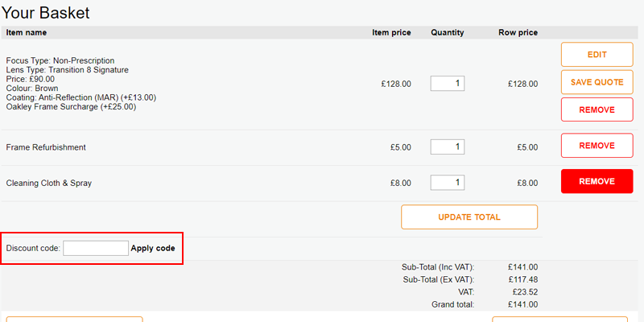The height and width of the screenshot is (322, 644).
Task: Remove Frame Refurbishment from the basket
Action: coord(597,146)
